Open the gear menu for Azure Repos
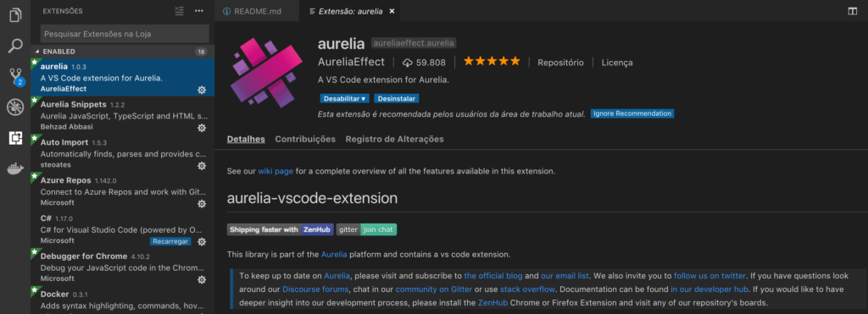 coord(202,204)
